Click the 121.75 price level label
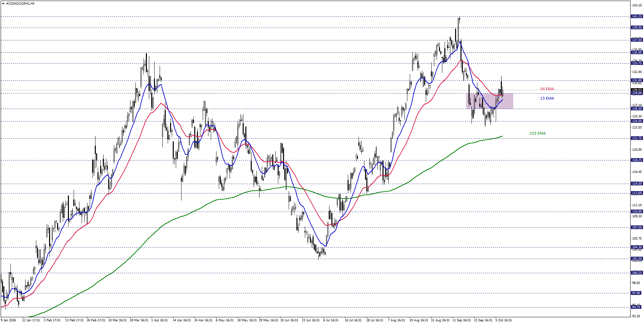 pos(637,138)
